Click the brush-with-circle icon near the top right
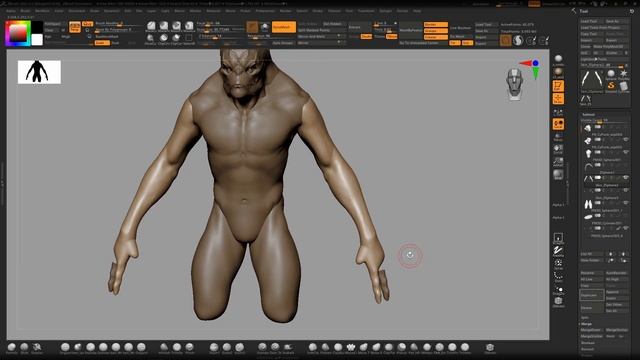This screenshot has height=360, width=640. point(531,40)
